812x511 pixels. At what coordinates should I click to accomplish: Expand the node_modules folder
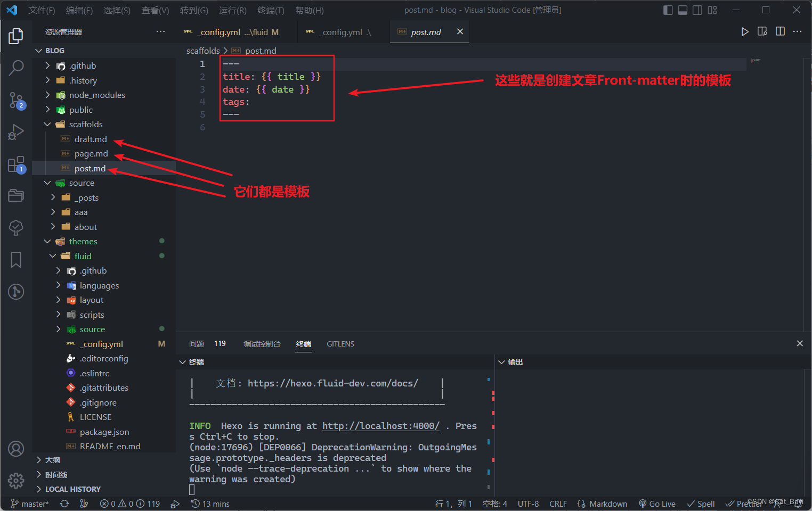pyautogui.click(x=104, y=95)
